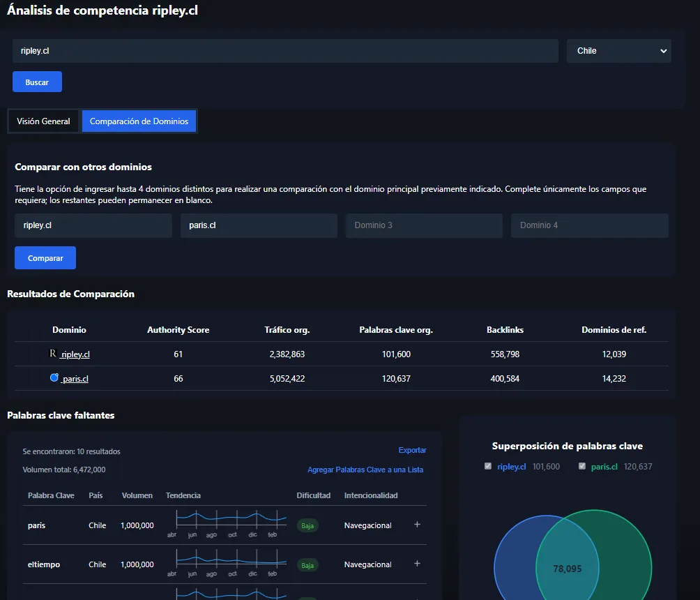Focus the empty Dominio 3 input field
700x600 pixels.
coord(424,225)
